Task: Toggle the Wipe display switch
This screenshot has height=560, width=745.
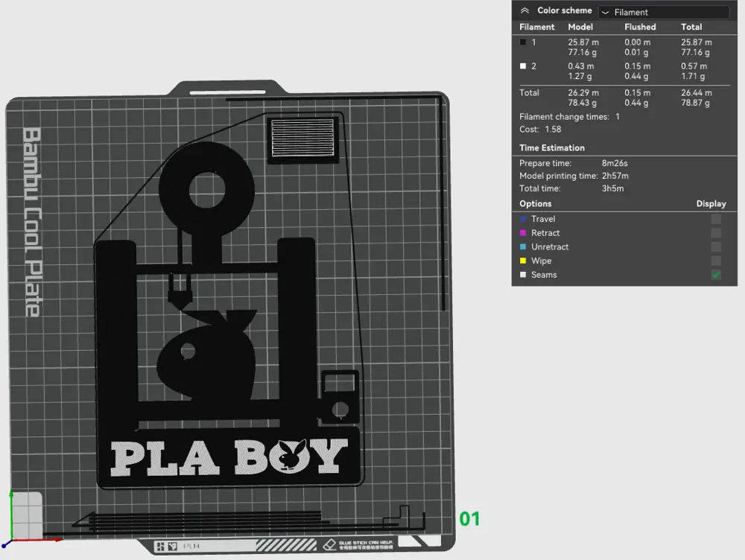Action: point(716,261)
